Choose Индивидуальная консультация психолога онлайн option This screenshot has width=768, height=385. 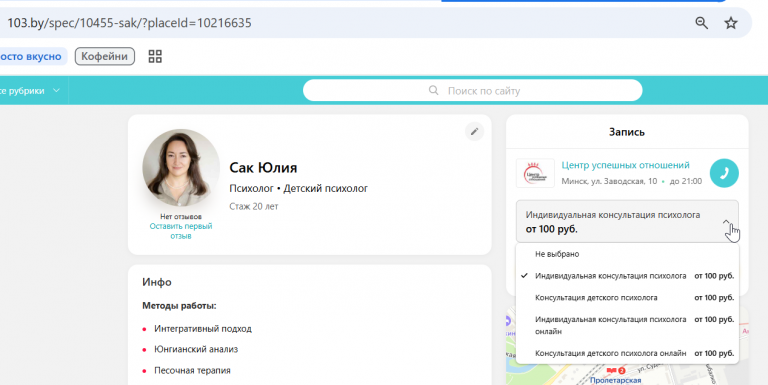click(x=627, y=325)
